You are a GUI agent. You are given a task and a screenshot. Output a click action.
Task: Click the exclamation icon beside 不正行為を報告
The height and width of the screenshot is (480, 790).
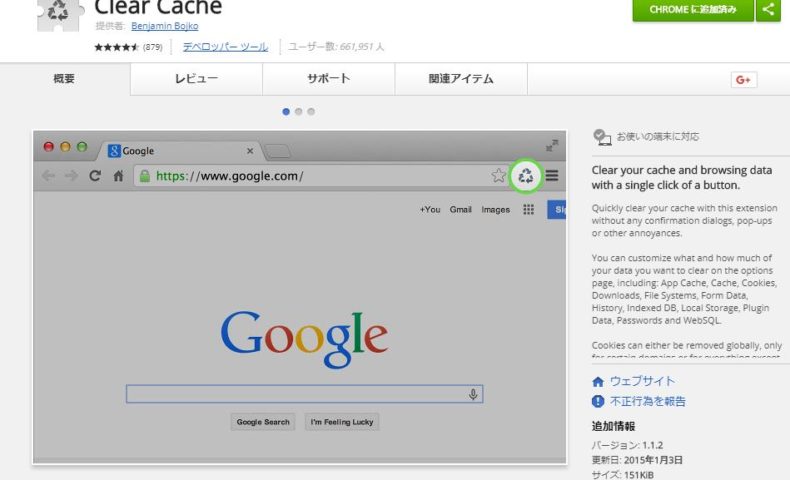tap(598, 401)
